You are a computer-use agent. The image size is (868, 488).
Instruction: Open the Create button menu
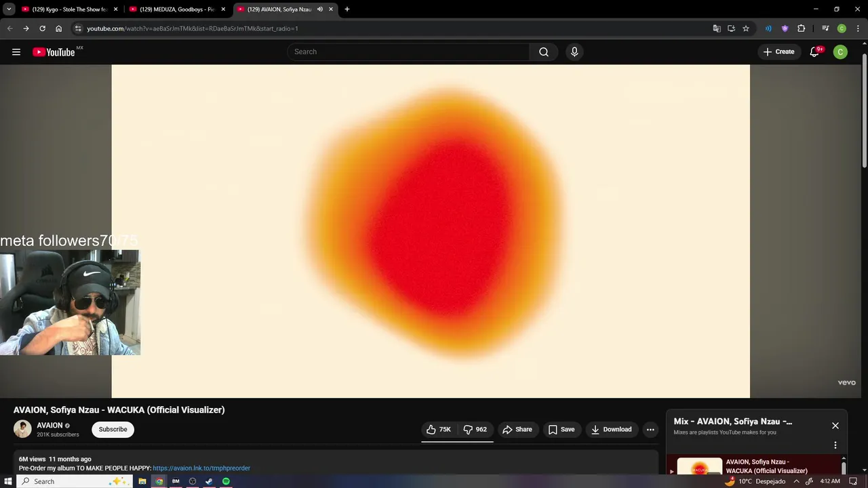pos(778,52)
